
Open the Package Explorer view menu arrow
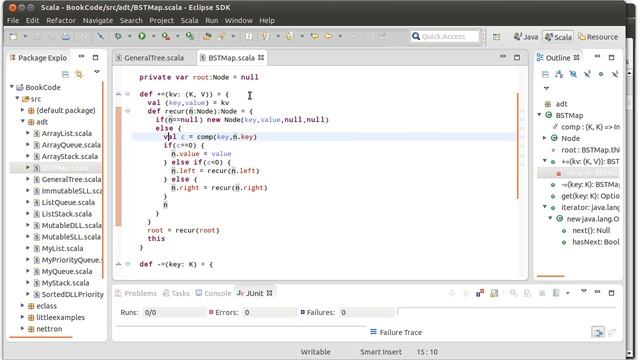pyautogui.click(x=97, y=72)
